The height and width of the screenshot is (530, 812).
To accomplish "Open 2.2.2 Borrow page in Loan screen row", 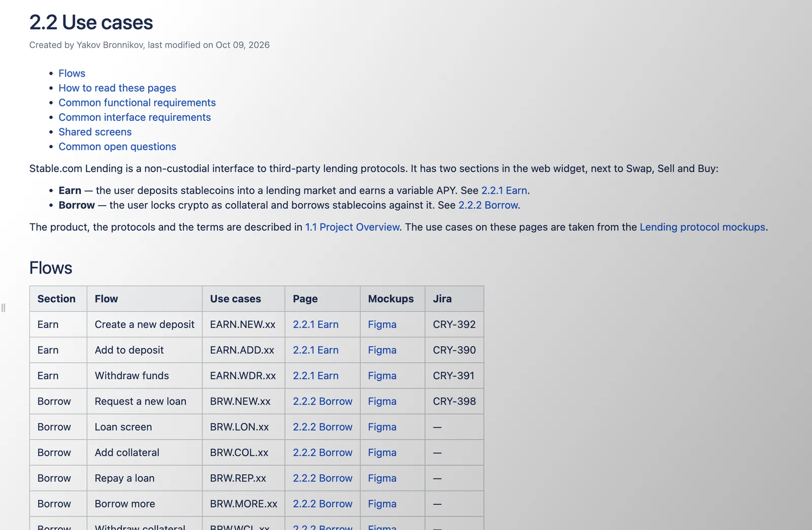I will click(x=322, y=427).
